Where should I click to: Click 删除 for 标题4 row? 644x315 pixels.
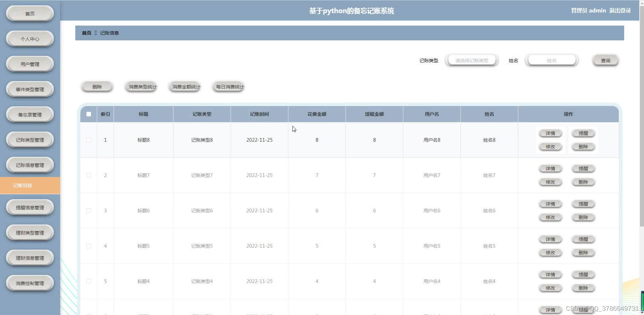pos(583,288)
